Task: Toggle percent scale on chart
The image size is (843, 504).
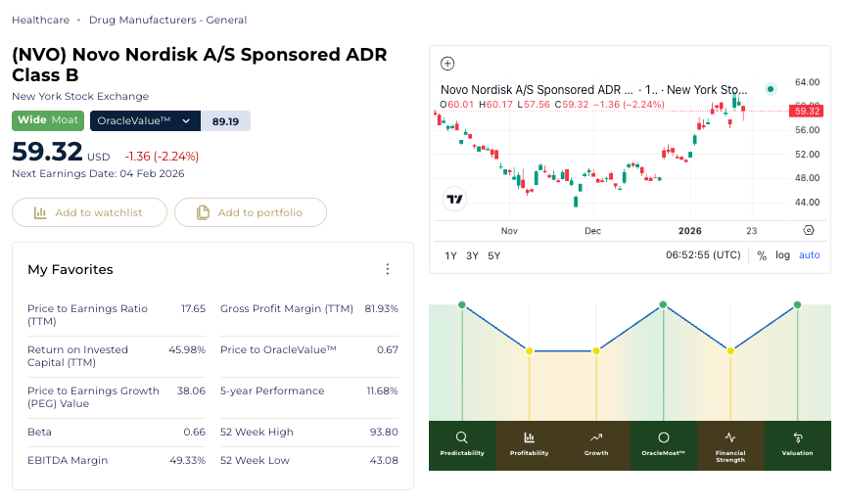Action: 762,255
